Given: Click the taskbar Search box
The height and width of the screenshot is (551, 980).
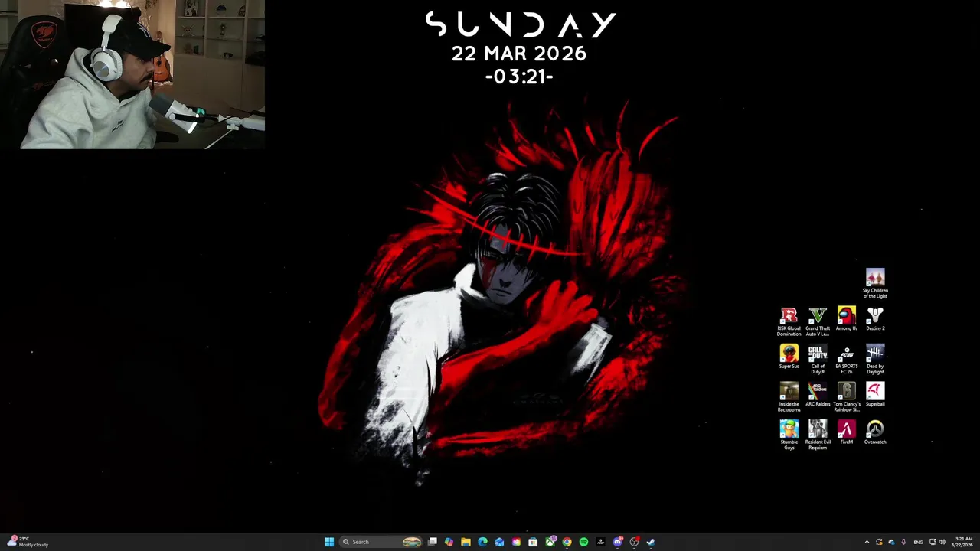Looking at the screenshot, I should point(381,542).
